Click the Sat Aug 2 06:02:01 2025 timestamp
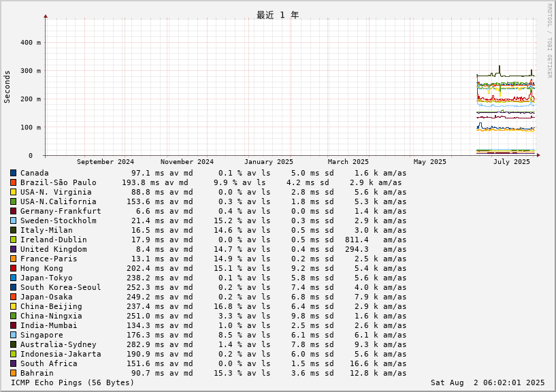 coord(487,382)
